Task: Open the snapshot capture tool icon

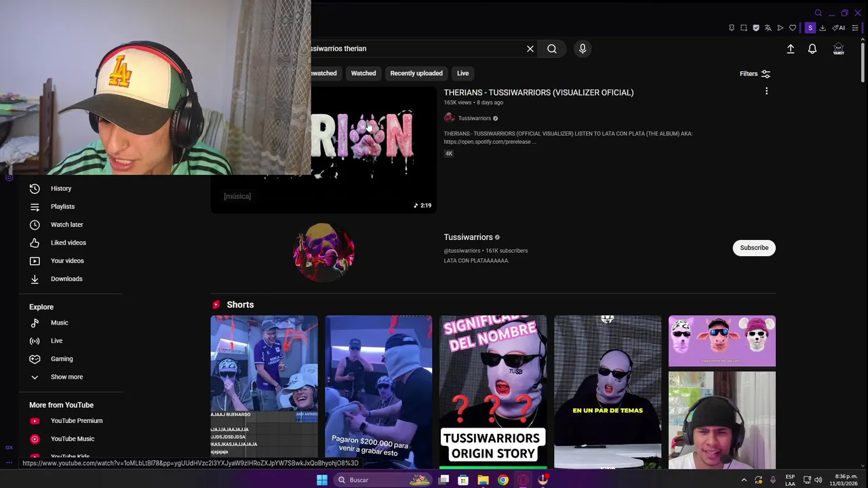Action: pos(744,28)
